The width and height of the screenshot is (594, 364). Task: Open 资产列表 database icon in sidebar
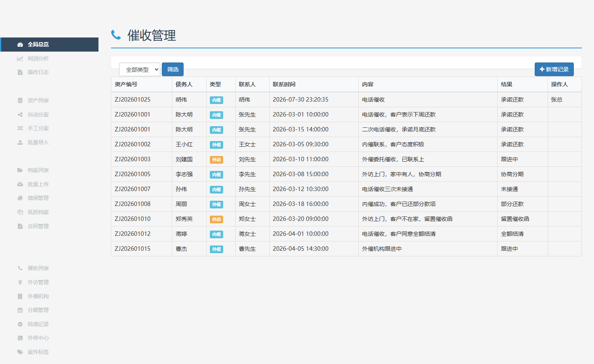click(20, 100)
